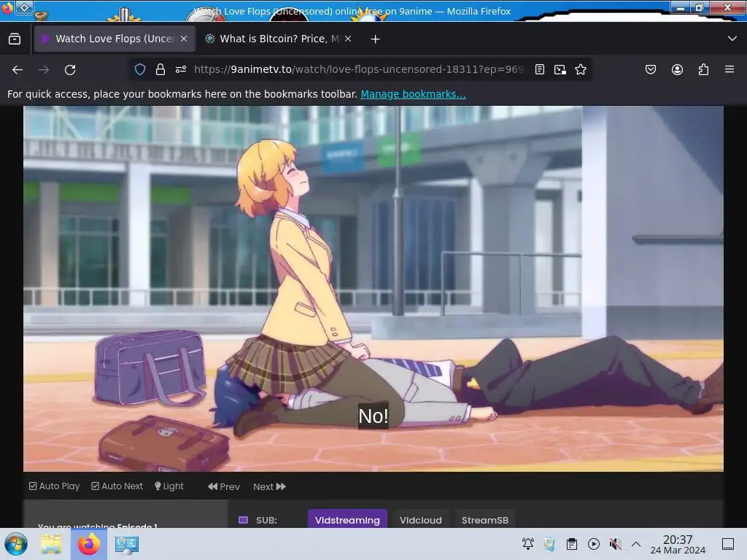Image resolution: width=747 pixels, height=560 pixels.
Task: Save page to Pocket
Action: pos(650,69)
